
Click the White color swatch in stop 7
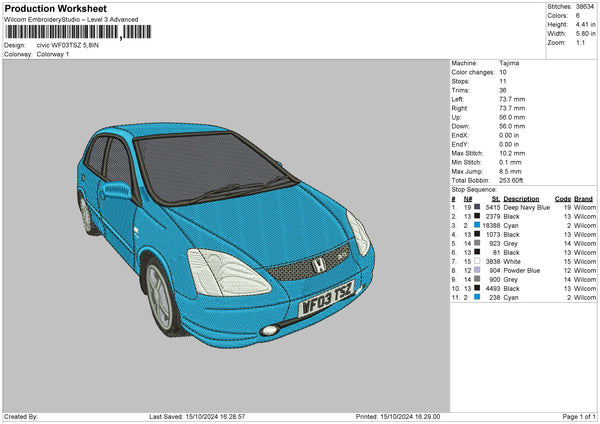[478, 261]
